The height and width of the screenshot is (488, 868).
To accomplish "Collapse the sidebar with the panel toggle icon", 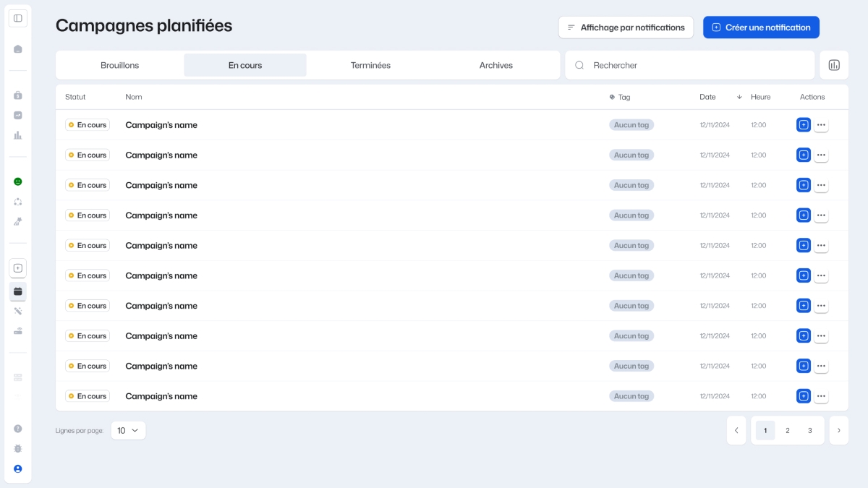I will click(18, 18).
